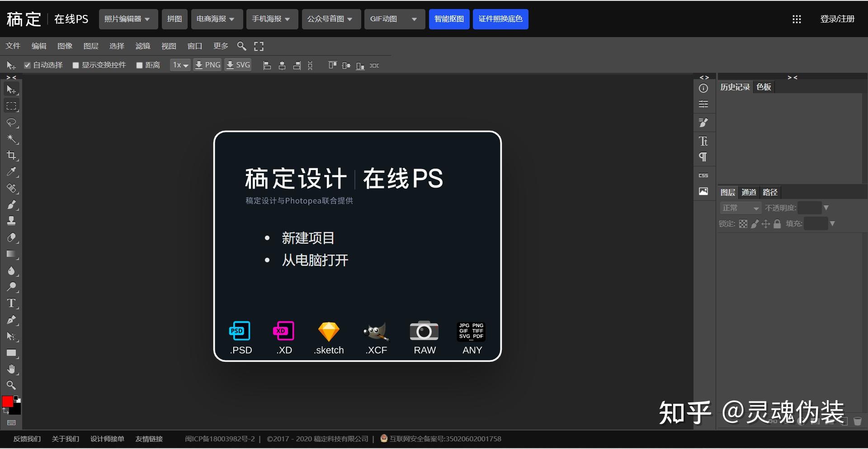The image size is (868, 449).
Task: Select the Brush tool
Action: (x=11, y=205)
